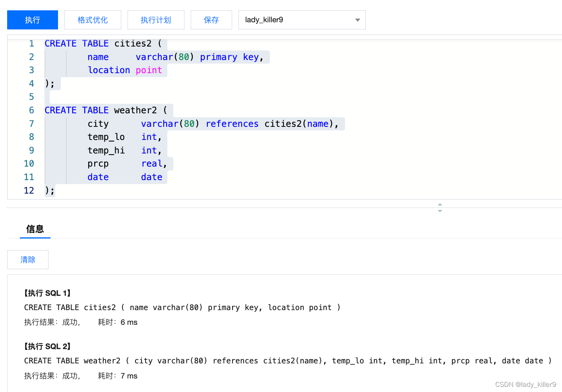
Task: Click 'real,' type on line 10
Action: (154, 164)
